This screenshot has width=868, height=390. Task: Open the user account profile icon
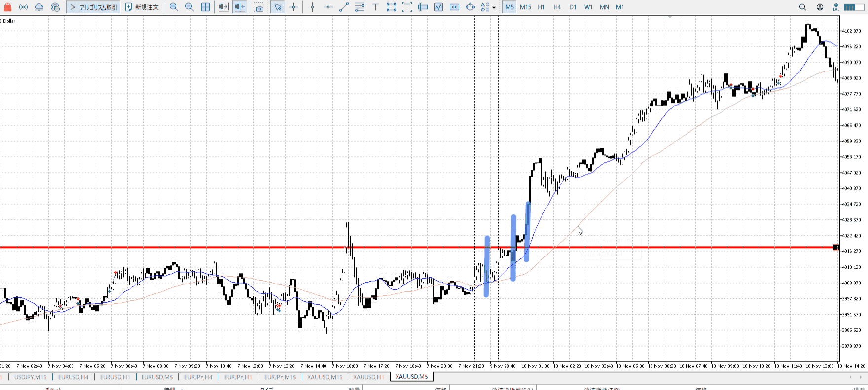coord(820,7)
